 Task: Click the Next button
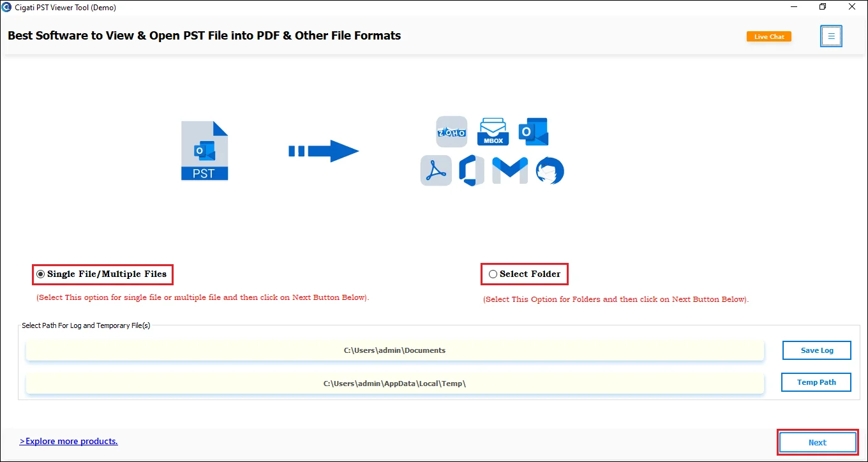[817, 442]
